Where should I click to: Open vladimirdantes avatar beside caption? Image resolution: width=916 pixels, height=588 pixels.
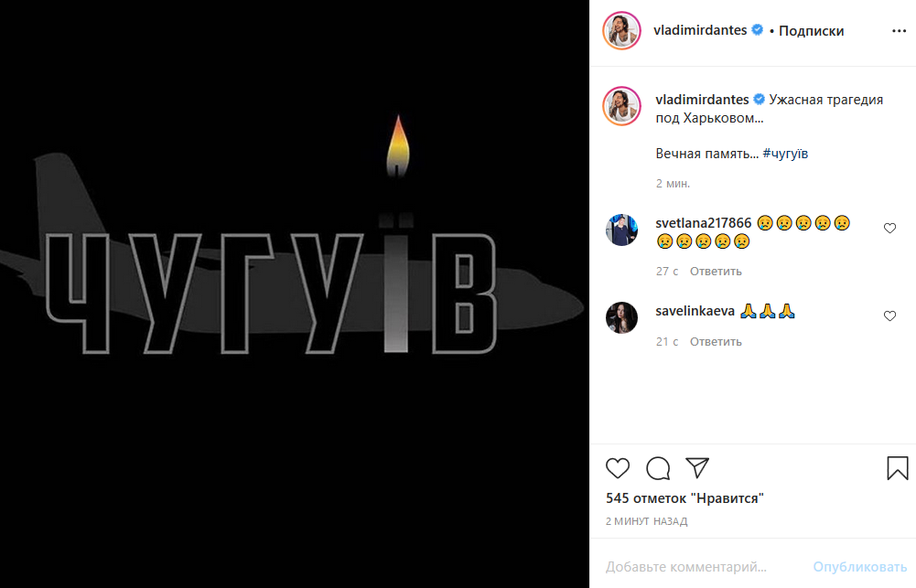point(621,106)
